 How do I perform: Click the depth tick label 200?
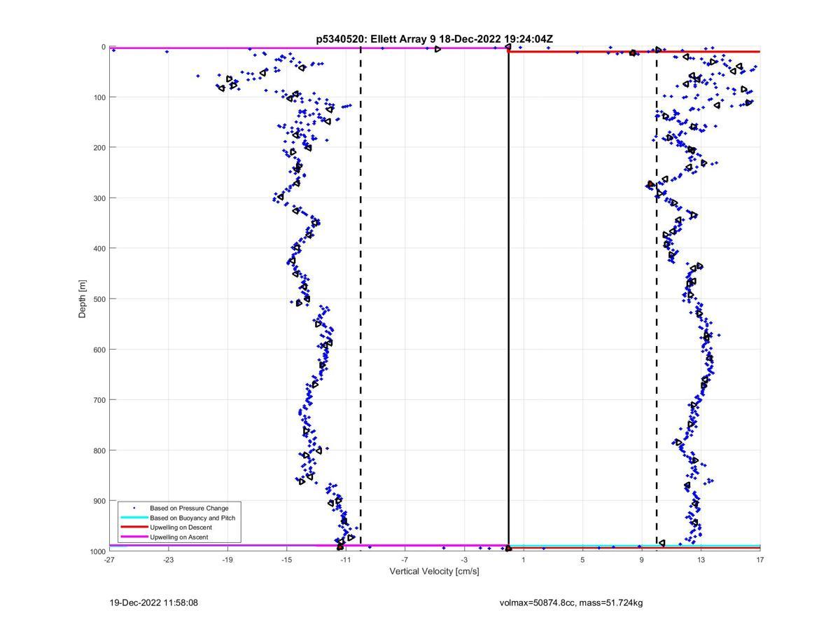tap(99, 148)
